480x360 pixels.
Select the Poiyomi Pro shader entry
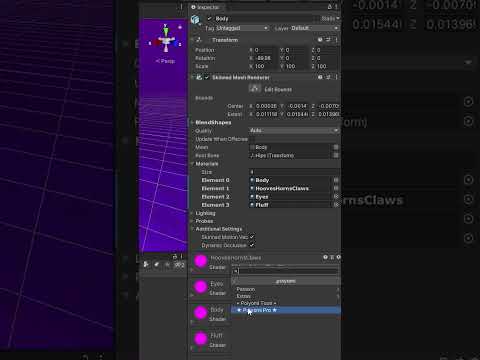click(x=286, y=310)
